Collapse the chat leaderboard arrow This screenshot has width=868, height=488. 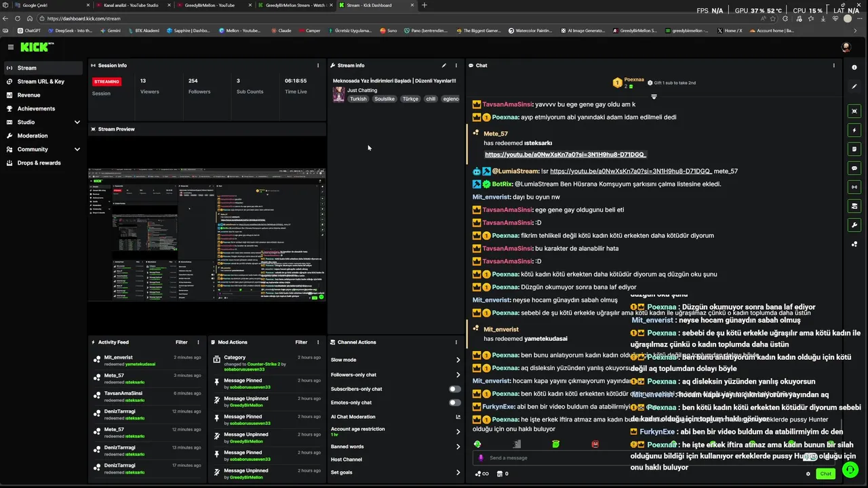tap(654, 96)
